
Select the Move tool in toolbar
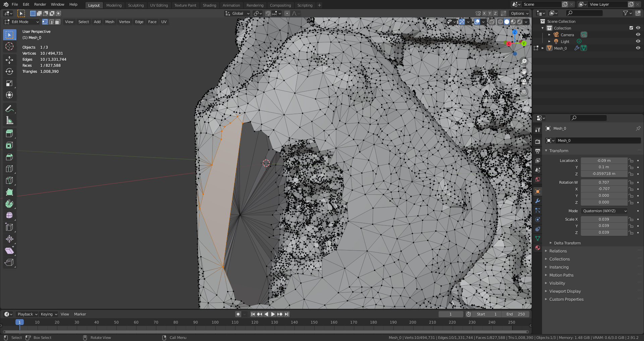9,60
